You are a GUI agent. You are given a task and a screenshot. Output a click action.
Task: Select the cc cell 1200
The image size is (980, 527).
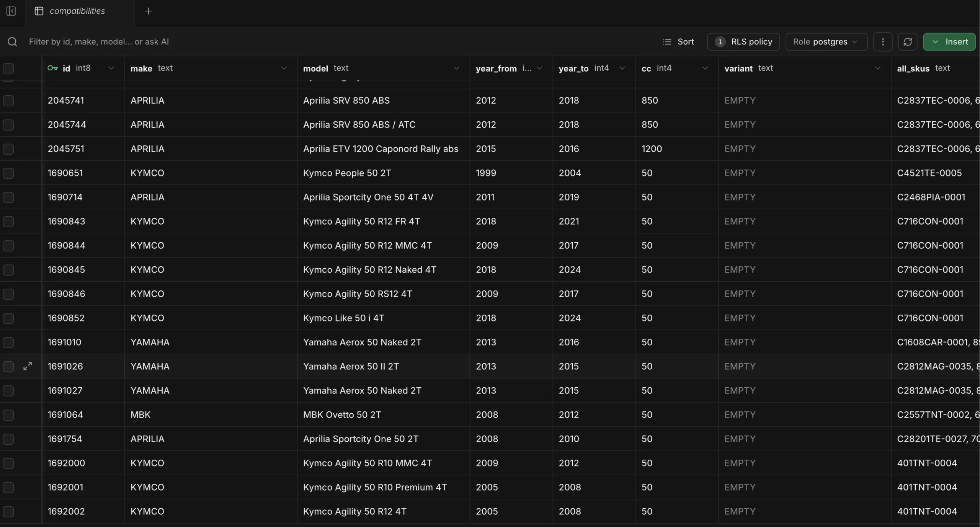pyautogui.click(x=677, y=148)
